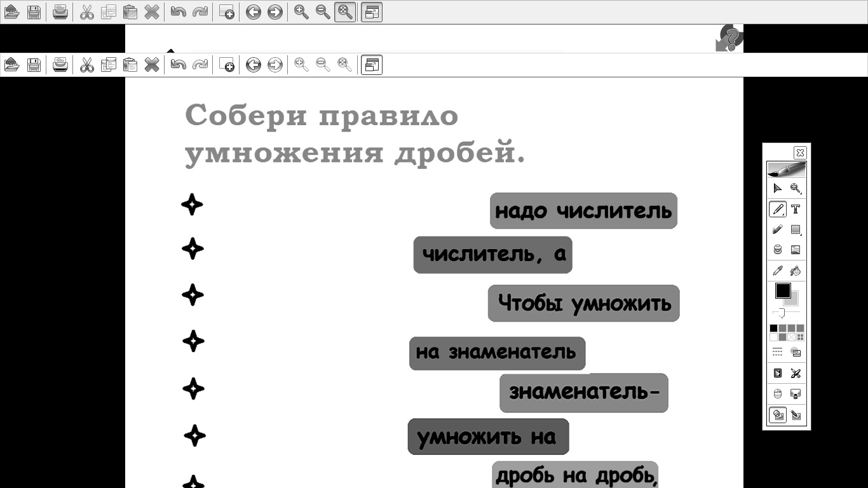The width and height of the screenshot is (868, 488).
Task: Click the Undo arrow in the topmost toolbar
Action: click(179, 12)
